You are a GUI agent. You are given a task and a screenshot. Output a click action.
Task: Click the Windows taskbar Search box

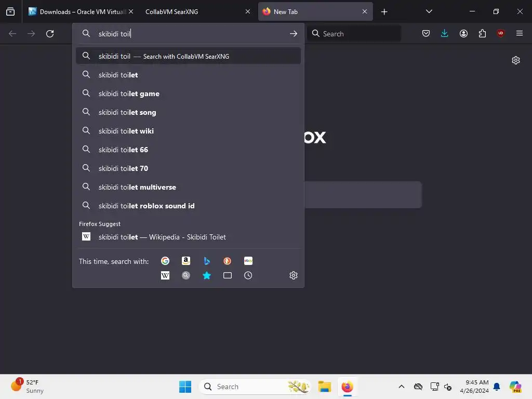tap(255, 387)
